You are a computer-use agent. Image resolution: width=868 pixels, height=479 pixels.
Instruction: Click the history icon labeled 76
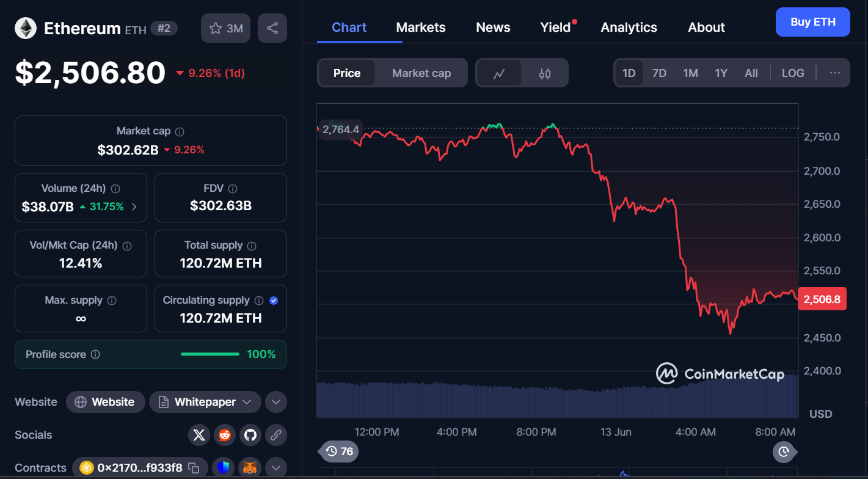pos(340,452)
